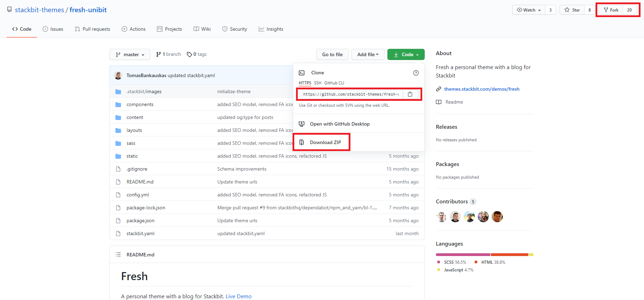Screen dimensions: 644x300
Task: Click the Go to file button
Action: pos(333,54)
